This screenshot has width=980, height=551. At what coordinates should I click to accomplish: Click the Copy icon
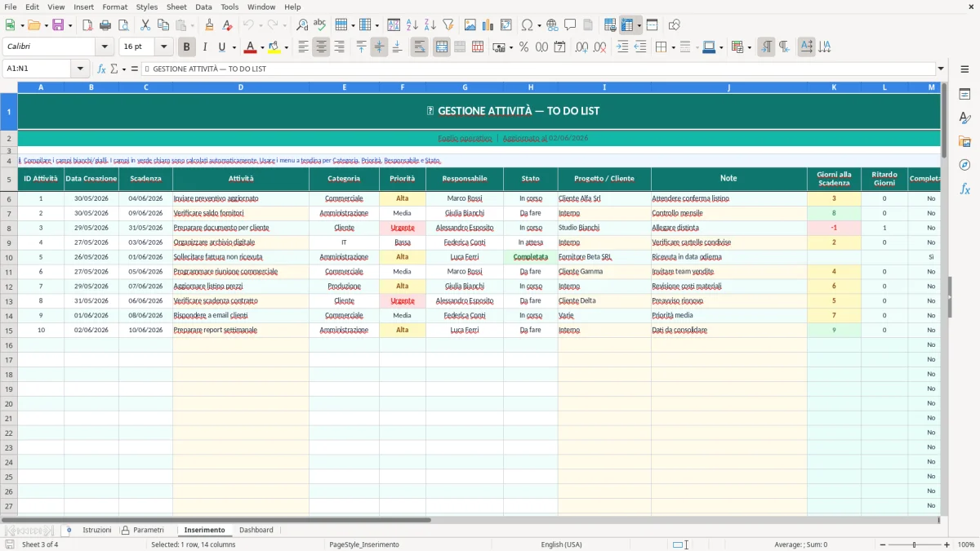click(163, 25)
